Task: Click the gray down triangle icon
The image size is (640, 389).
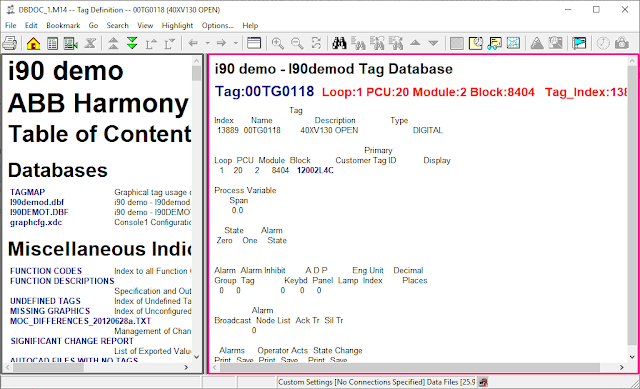Action: pyautogui.click(x=433, y=43)
